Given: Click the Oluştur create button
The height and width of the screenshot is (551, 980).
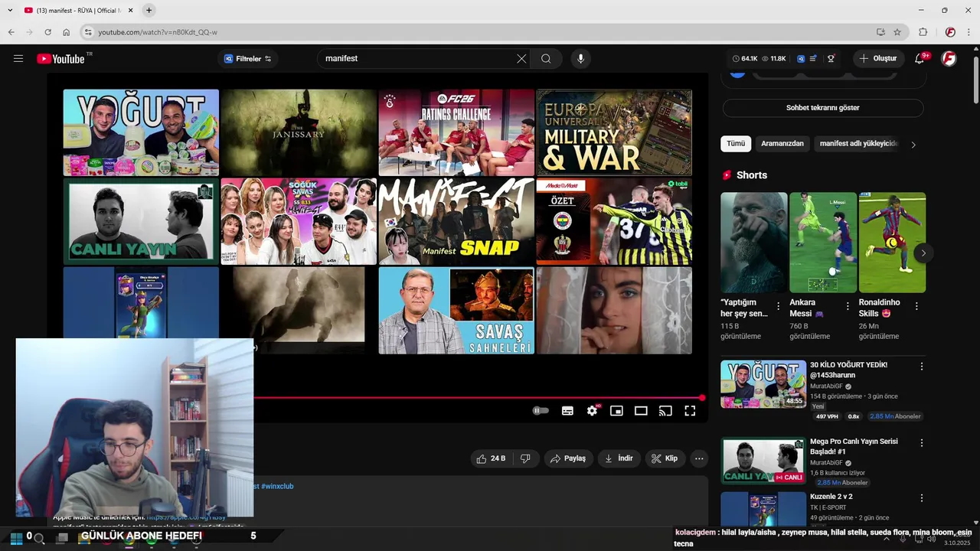Looking at the screenshot, I should coord(879,59).
